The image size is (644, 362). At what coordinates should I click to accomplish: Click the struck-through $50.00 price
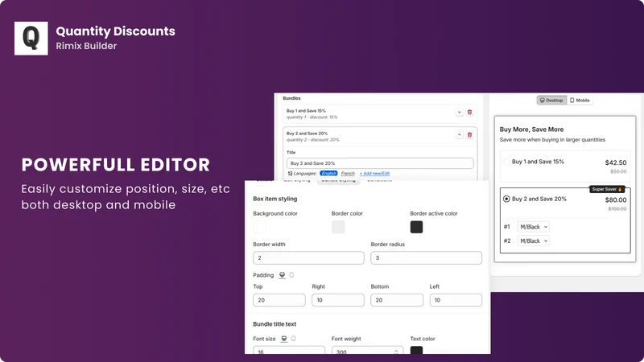(618, 171)
